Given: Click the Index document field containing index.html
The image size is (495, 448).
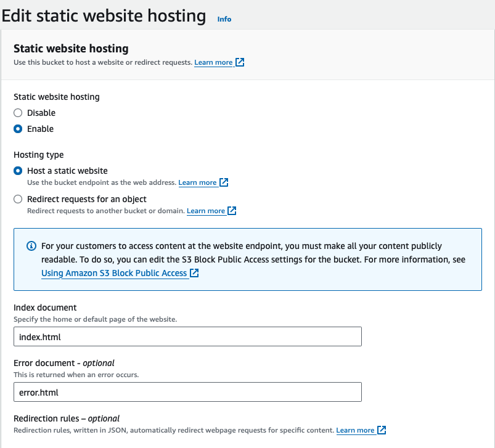Looking at the screenshot, I should [x=187, y=337].
